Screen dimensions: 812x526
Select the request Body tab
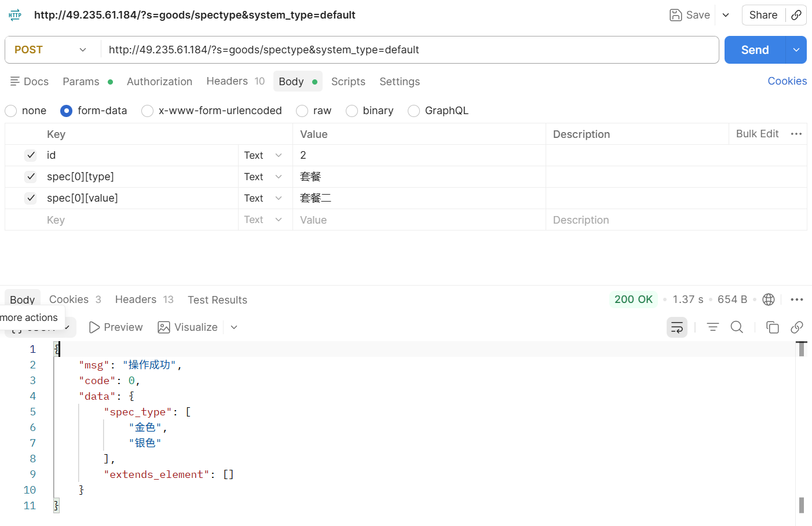298,82
